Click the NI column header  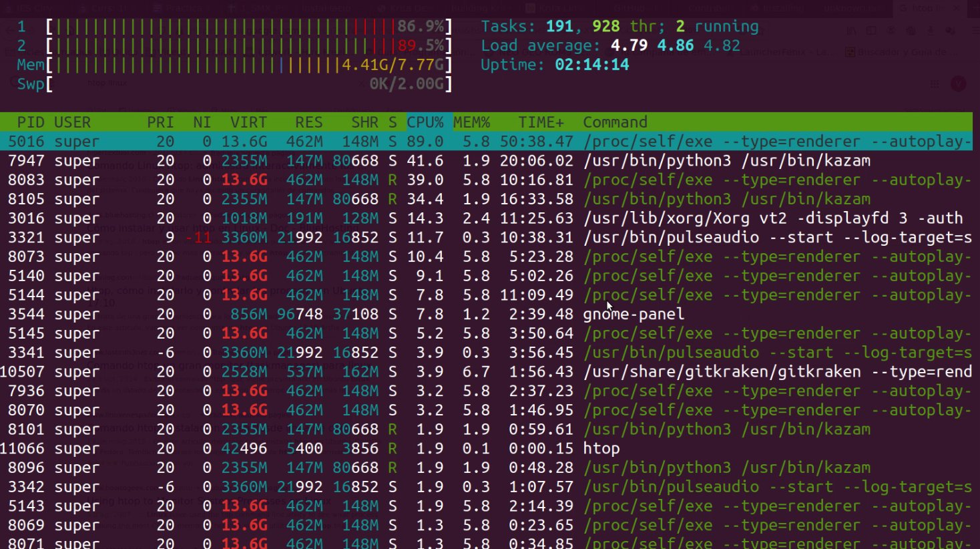[202, 122]
